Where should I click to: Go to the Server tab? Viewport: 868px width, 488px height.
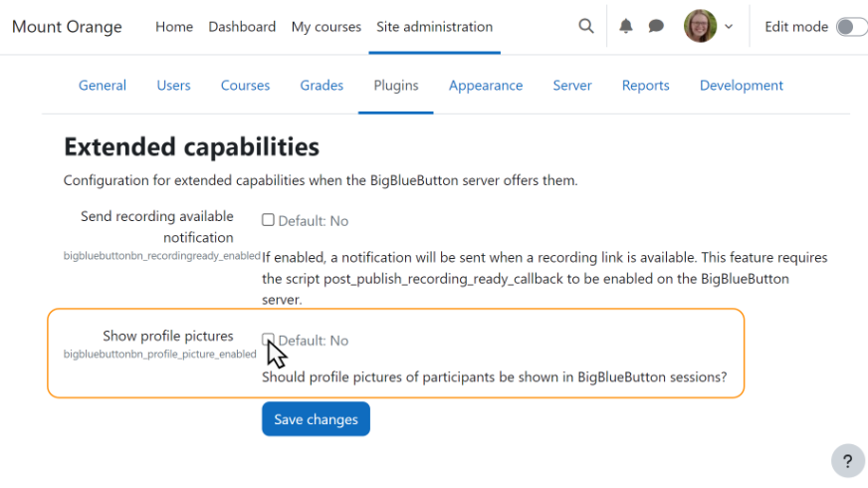572,86
